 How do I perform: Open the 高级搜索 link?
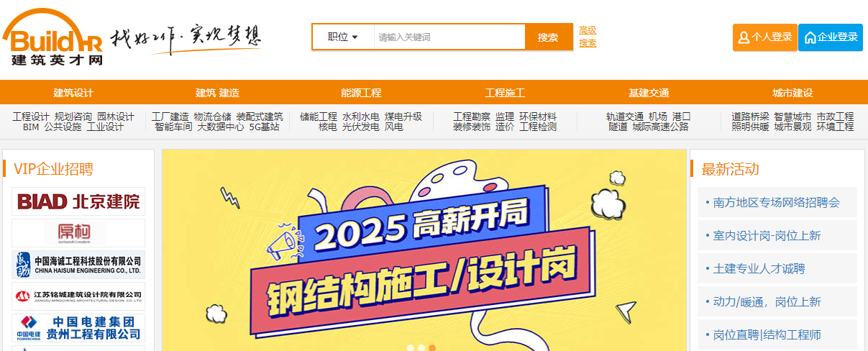point(588,37)
